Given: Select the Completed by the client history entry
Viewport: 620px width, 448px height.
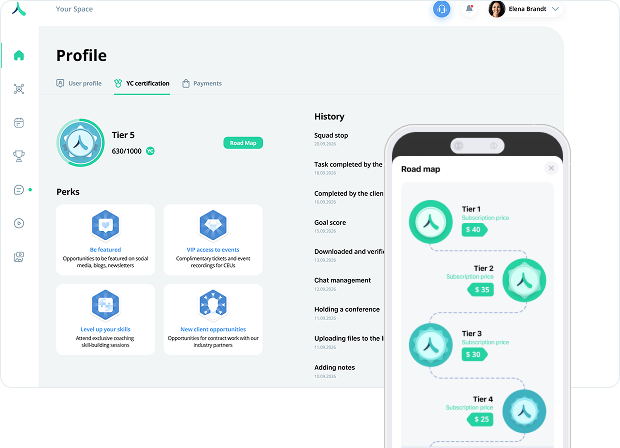Looking at the screenshot, I should (x=349, y=197).
